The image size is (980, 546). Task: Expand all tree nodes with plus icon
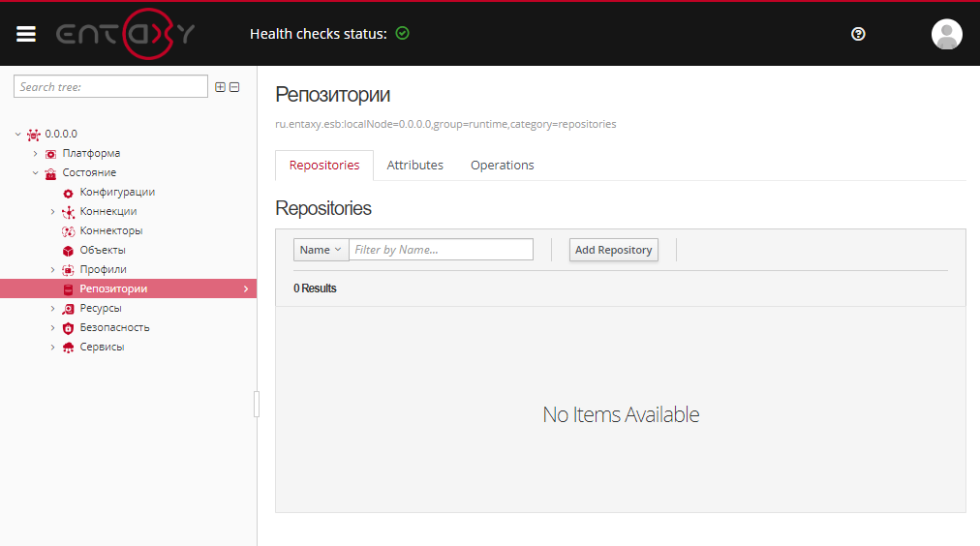220,87
